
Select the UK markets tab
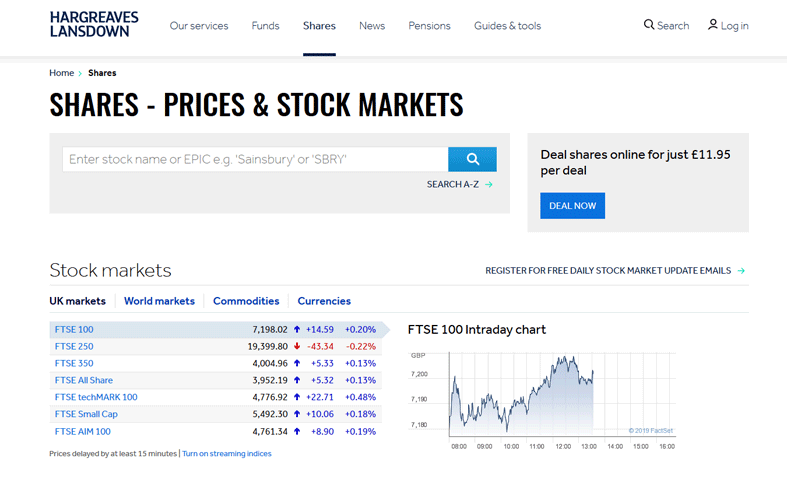click(x=77, y=301)
